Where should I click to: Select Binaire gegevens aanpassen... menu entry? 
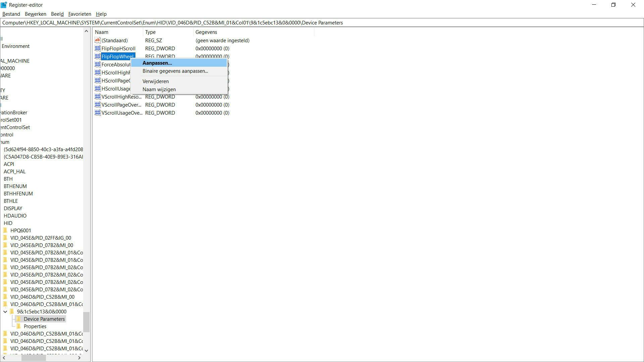175,71
